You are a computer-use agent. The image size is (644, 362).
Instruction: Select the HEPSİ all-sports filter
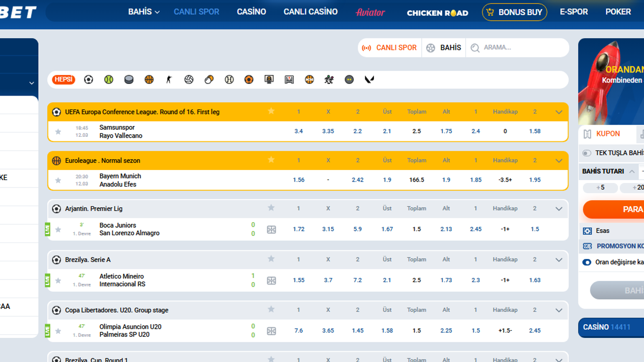point(63,79)
